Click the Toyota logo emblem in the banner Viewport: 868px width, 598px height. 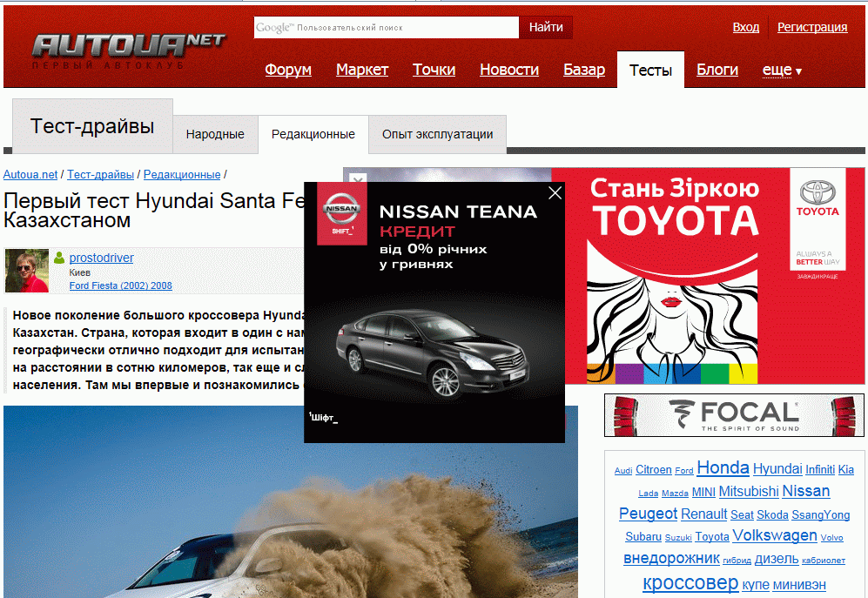(818, 192)
